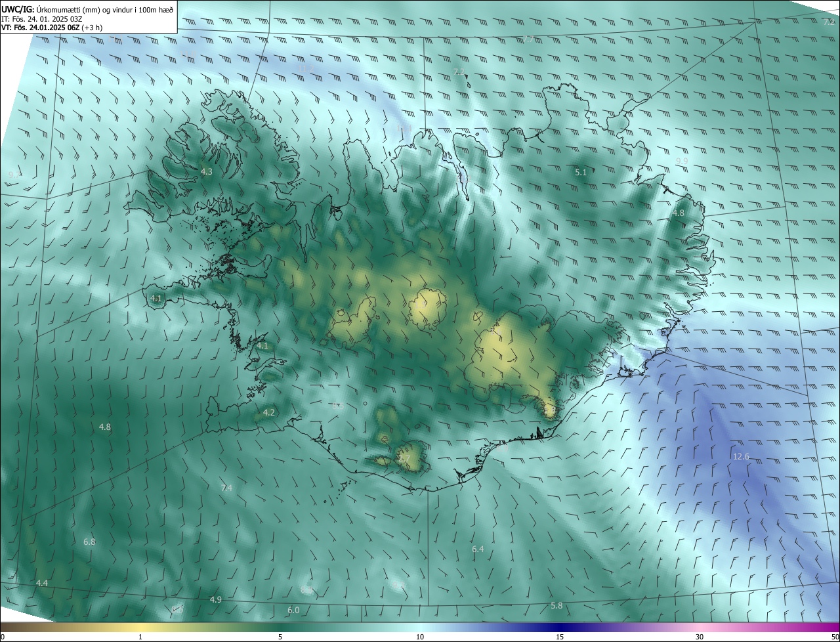Click the 2.7 value on the southern glacier

click(404, 458)
